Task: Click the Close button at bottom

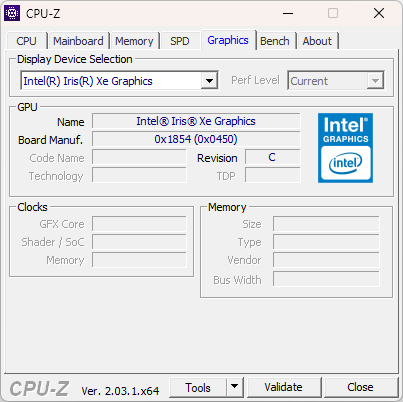Action: (x=360, y=387)
